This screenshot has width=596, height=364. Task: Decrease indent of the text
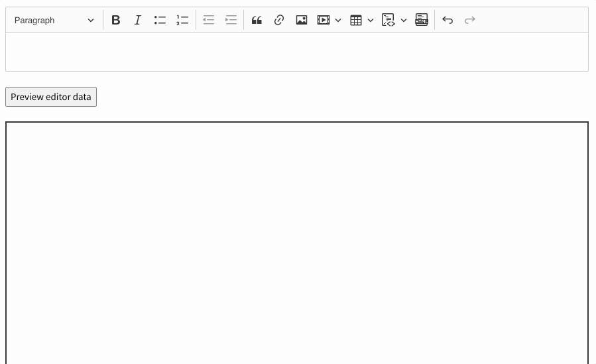point(209,20)
